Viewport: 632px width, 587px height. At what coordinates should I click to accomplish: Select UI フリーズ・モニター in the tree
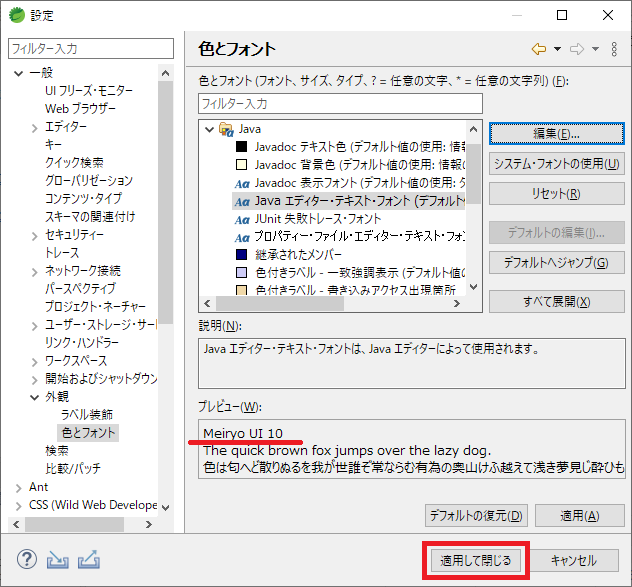click(89, 91)
